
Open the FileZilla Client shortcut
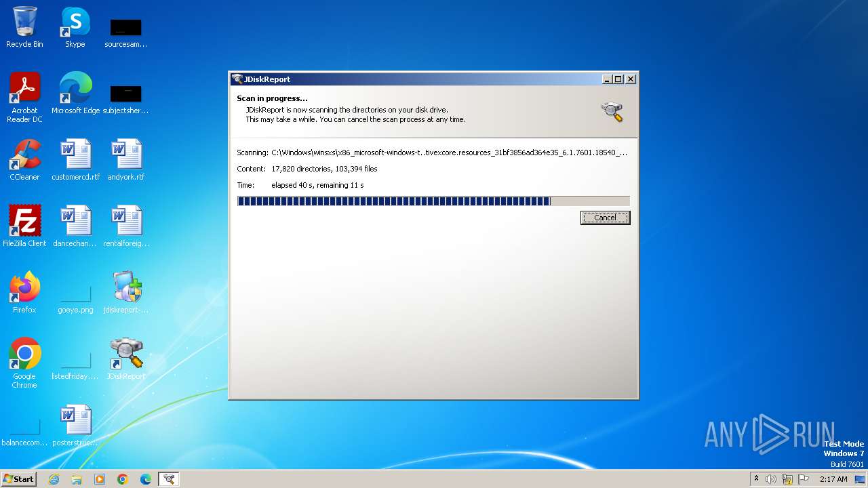click(x=24, y=226)
